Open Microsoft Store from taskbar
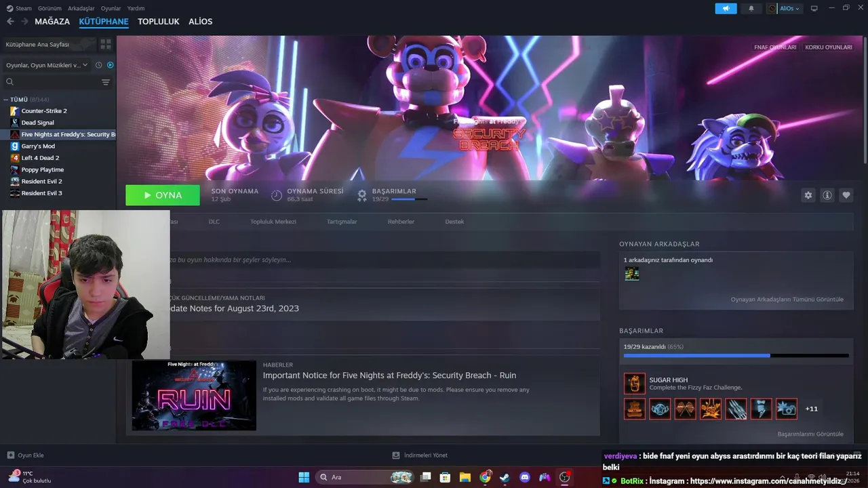868x488 pixels. point(446,477)
